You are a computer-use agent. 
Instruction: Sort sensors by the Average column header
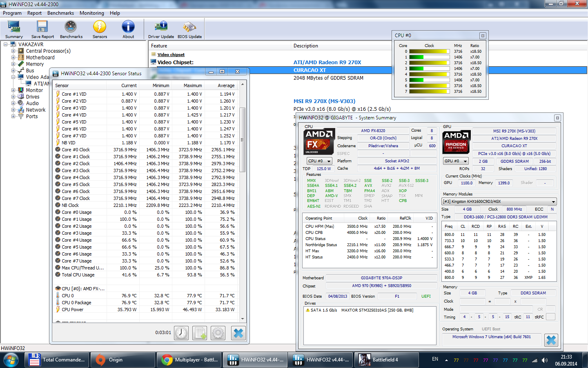220,85
